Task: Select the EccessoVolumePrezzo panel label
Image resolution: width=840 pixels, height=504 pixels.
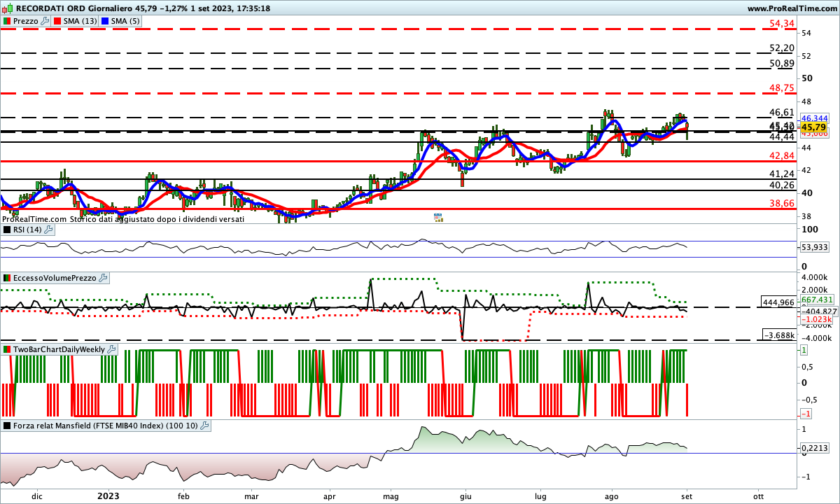Action: point(55,278)
